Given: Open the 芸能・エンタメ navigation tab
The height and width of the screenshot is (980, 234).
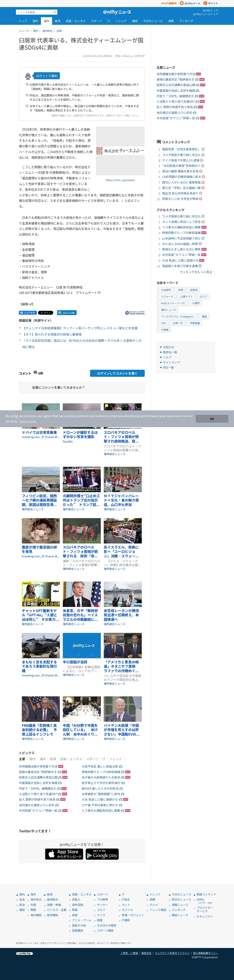Looking at the screenshot, I should coord(76,21).
